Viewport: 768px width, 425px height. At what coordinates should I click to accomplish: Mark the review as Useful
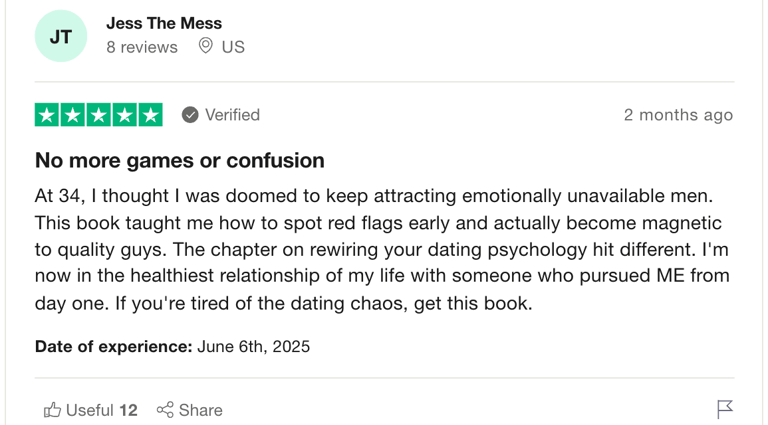tap(91, 410)
